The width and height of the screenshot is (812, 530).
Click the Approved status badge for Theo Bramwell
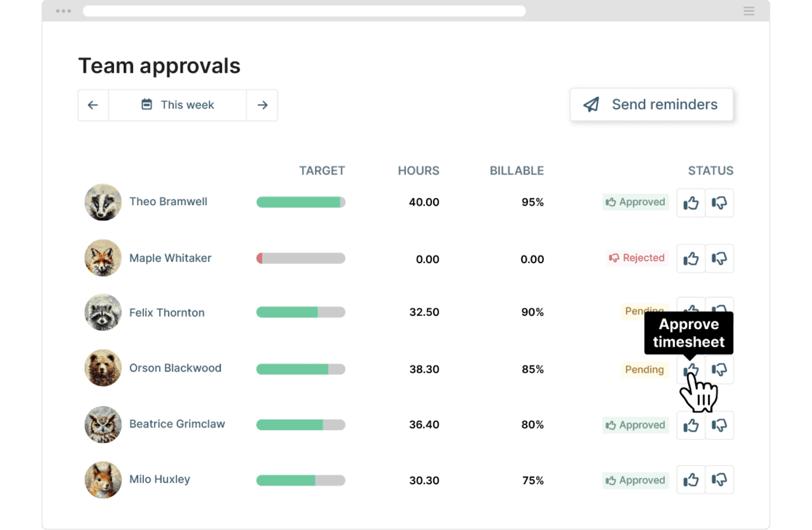(635, 202)
